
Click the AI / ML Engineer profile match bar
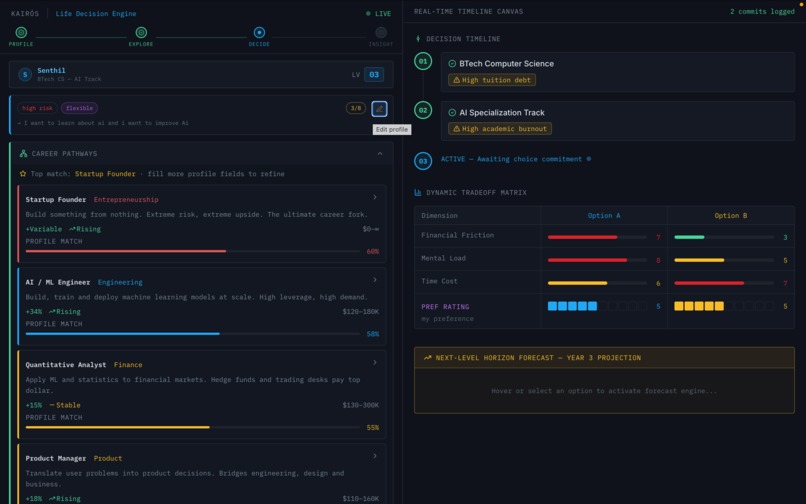tap(193, 334)
